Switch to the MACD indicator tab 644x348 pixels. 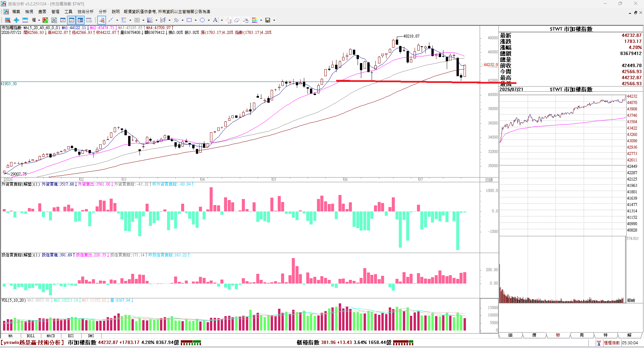tap(51, 336)
